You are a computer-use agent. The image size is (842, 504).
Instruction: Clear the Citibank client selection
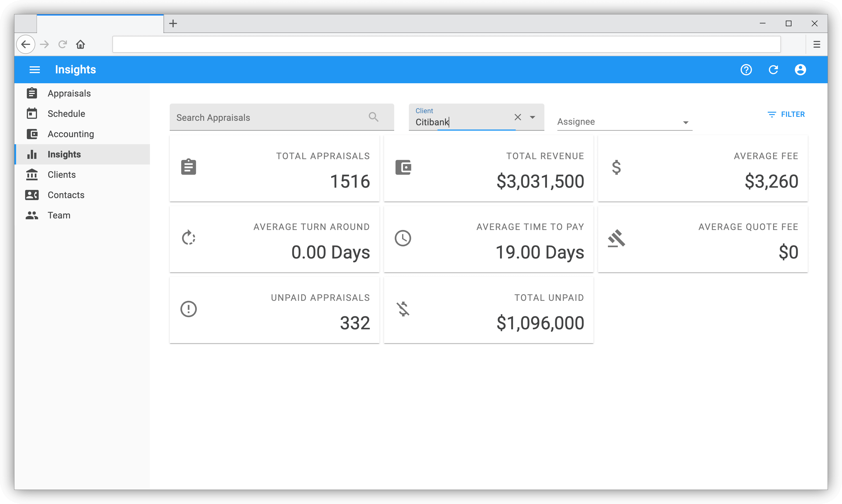pyautogui.click(x=518, y=117)
